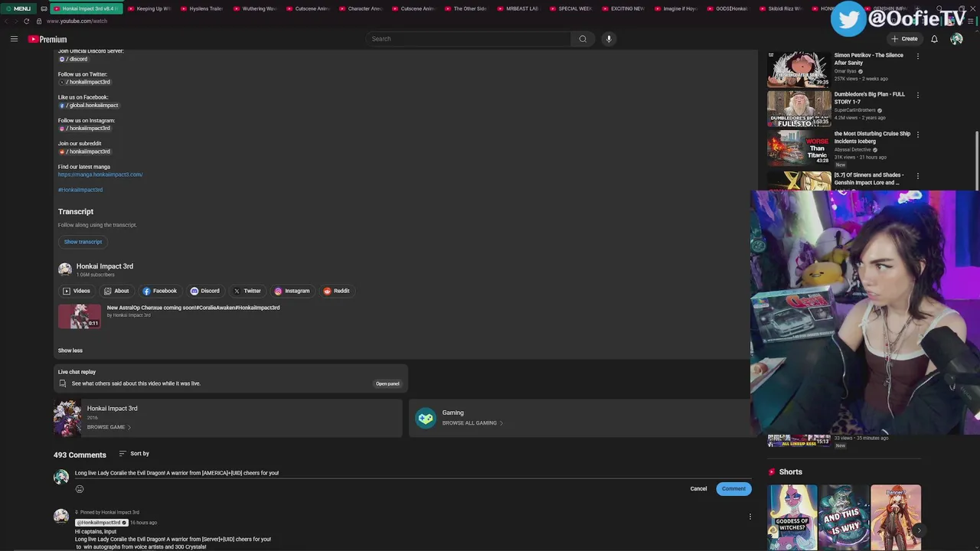Open the discord link in description
Viewport: 980px width, 551px height.
(x=73, y=59)
